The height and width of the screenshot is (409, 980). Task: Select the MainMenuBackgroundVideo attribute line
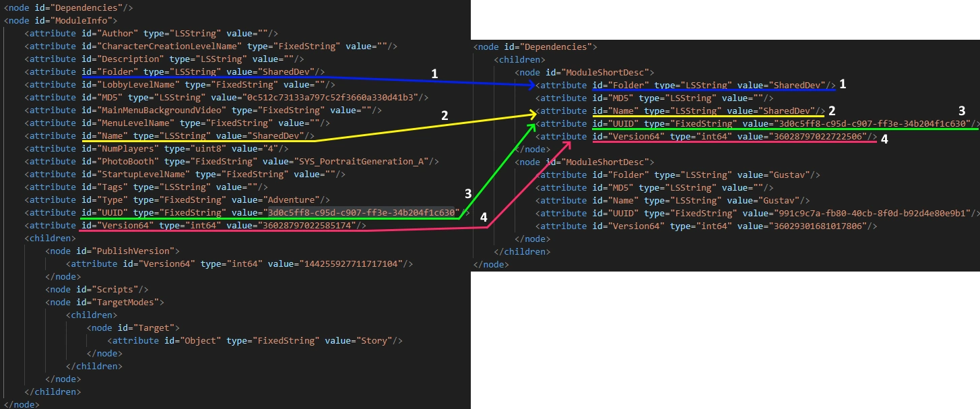(203, 111)
